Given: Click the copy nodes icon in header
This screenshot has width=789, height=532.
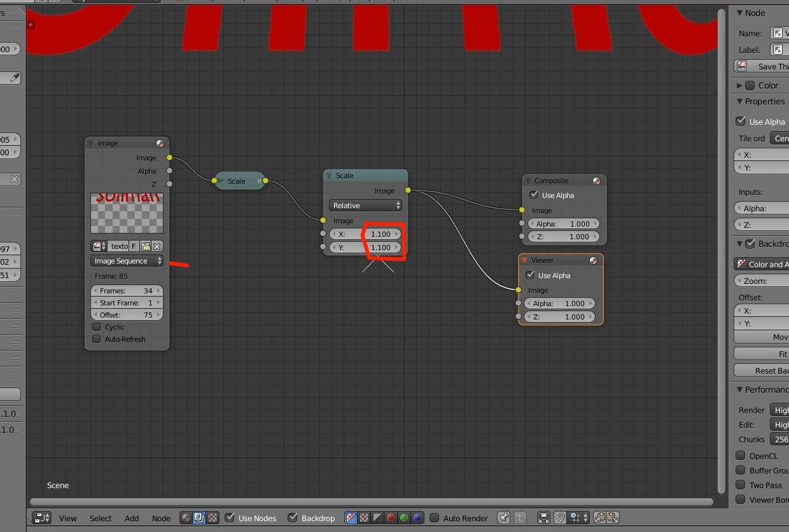Looking at the screenshot, I should (x=599, y=518).
